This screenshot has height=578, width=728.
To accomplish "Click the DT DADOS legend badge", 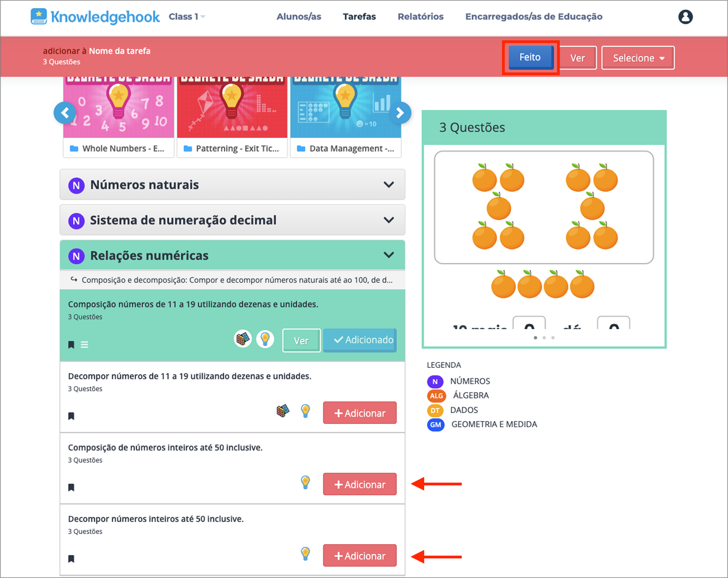I will (x=435, y=410).
